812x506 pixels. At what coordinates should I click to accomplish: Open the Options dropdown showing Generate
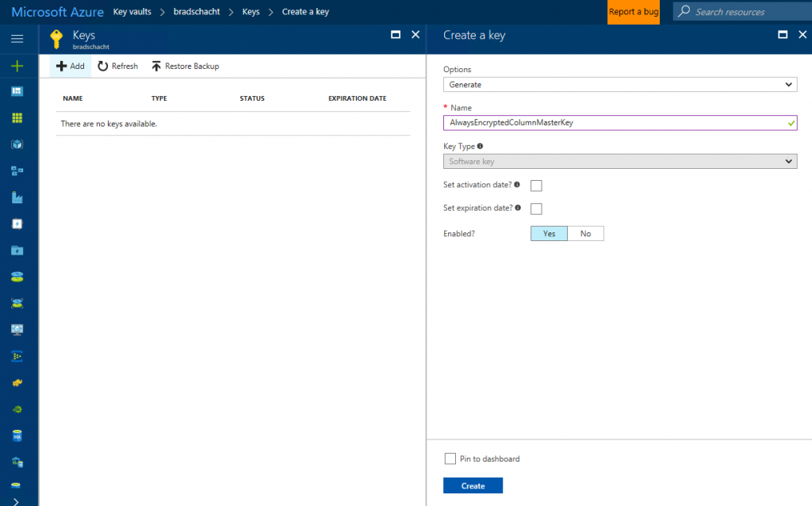[x=620, y=84]
